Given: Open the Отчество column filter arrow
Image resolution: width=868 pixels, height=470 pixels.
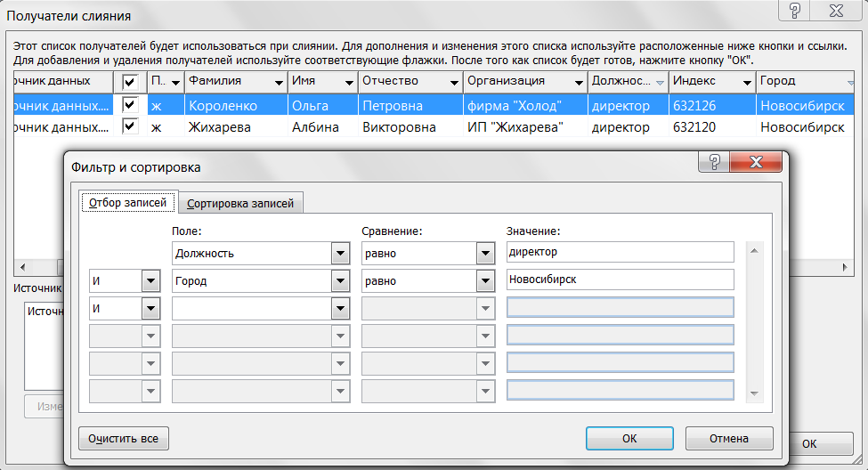Looking at the screenshot, I should (x=454, y=83).
